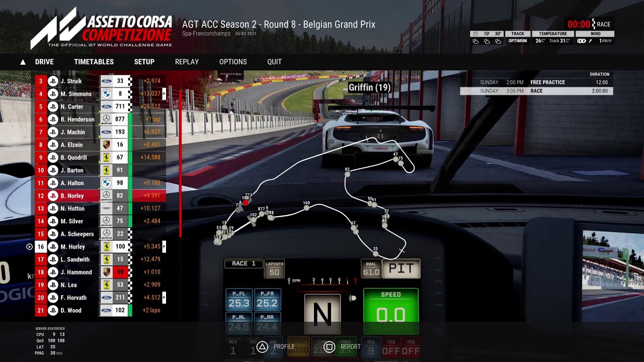Open the REPLAY menu

187,62
